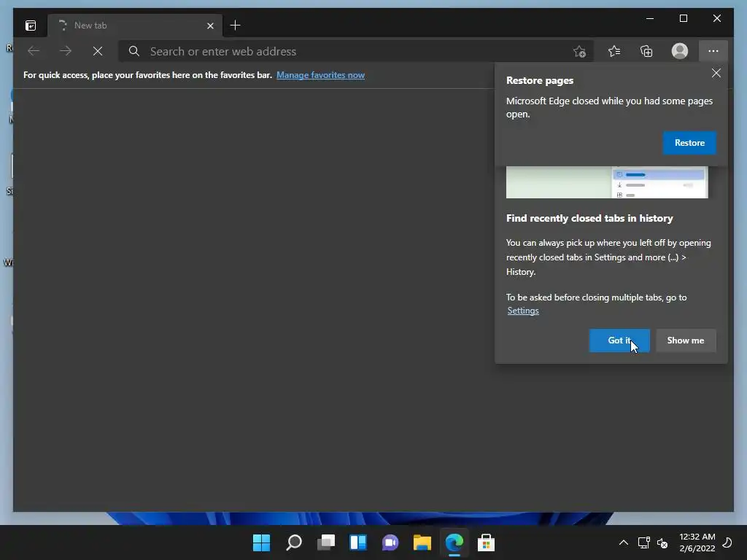This screenshot has height=560, width=747.
Task: Focus the Search or enter web address box
Action: click(x=355, y=52)
